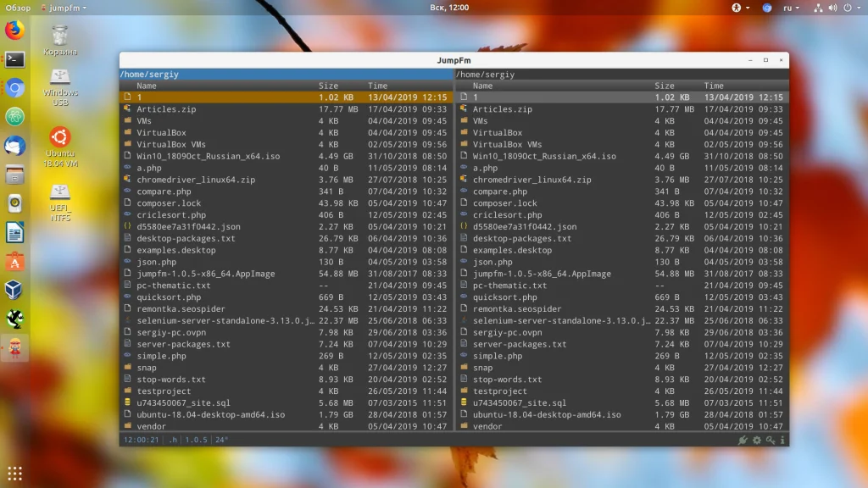Click the info icon in status bar
868x488 pixels.
coord(782,440)
